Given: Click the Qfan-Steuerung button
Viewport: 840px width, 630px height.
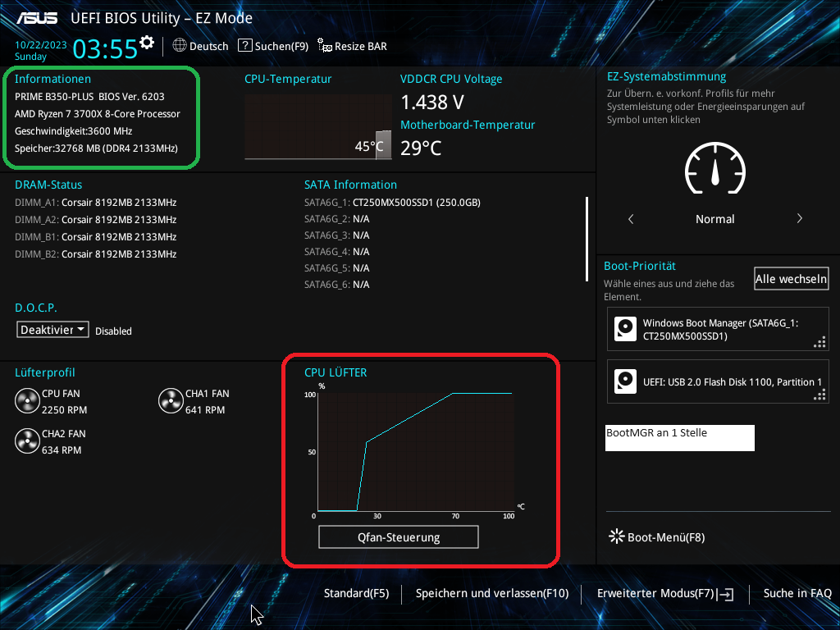Looking at the screenshot, I should click(399, 536).
